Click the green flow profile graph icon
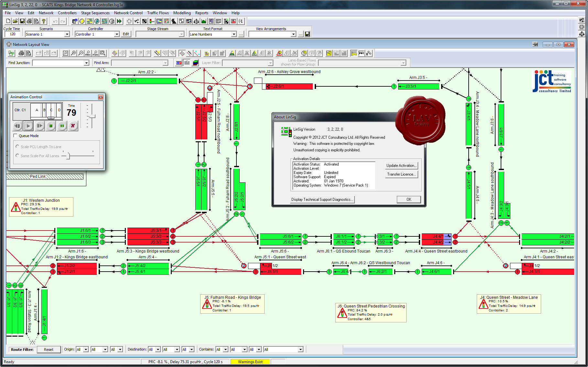588x367 pixels. point(204,21)
